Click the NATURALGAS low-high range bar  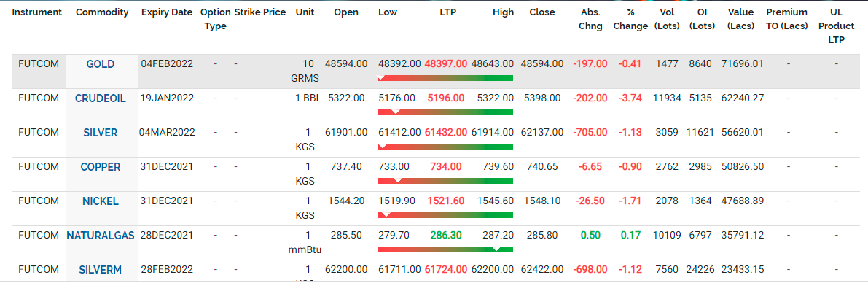[x=445, y=249]
